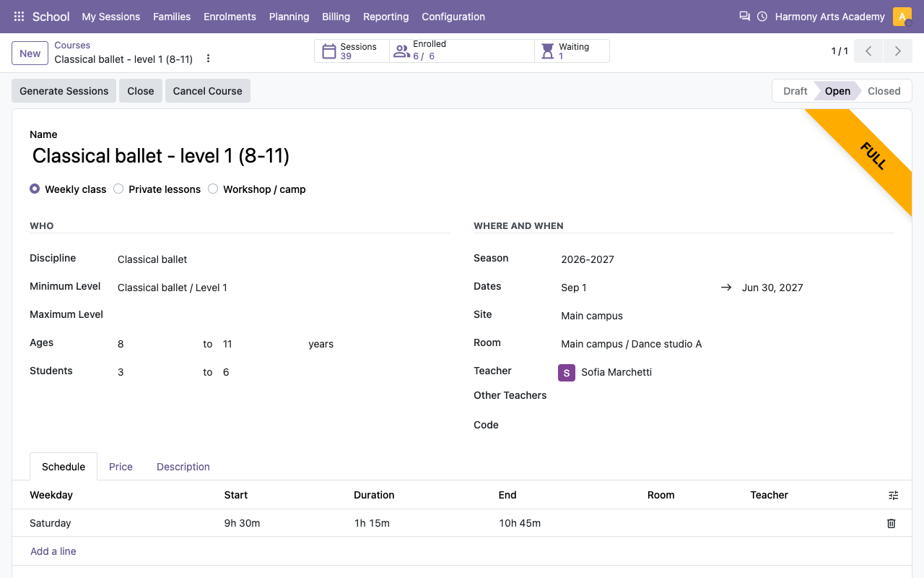Go to previous record arrow

pos(868,51)
